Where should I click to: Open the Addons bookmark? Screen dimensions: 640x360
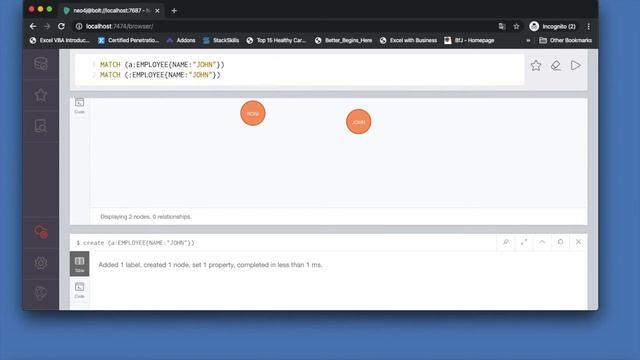pos(181,40)
